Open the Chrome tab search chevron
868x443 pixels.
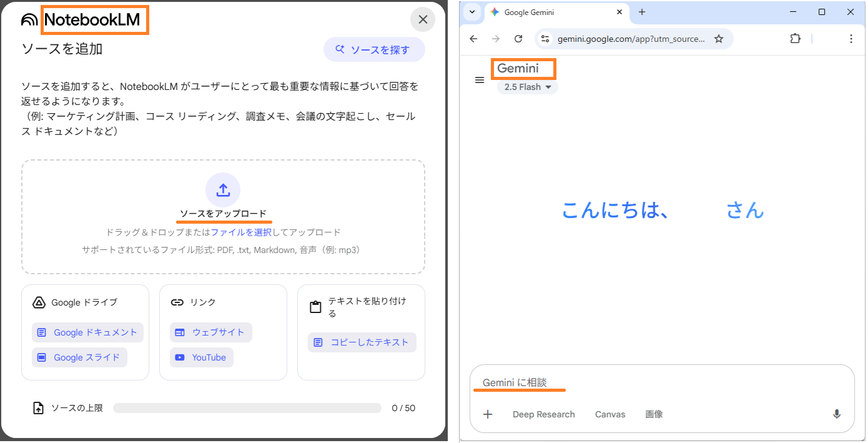tap(472, 12)
